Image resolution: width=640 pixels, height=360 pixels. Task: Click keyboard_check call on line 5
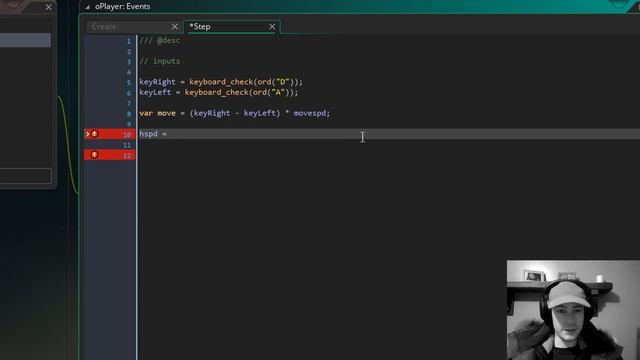pos(221,82)
